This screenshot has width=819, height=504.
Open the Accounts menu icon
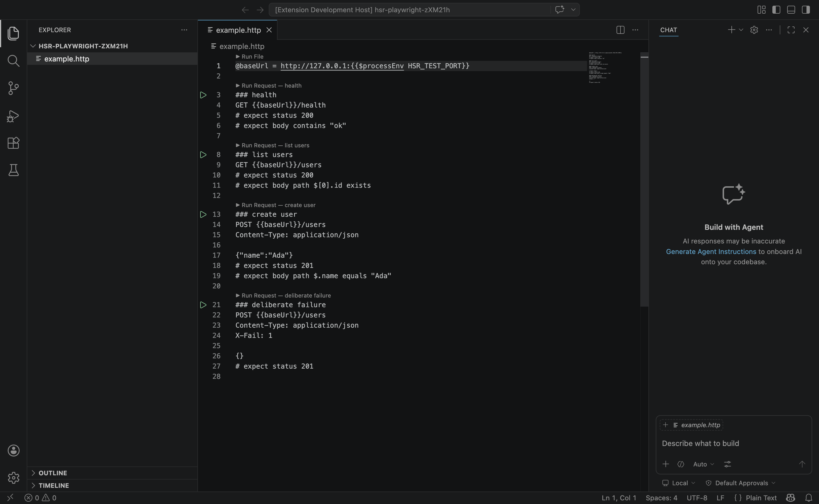(x=13, y=450)
